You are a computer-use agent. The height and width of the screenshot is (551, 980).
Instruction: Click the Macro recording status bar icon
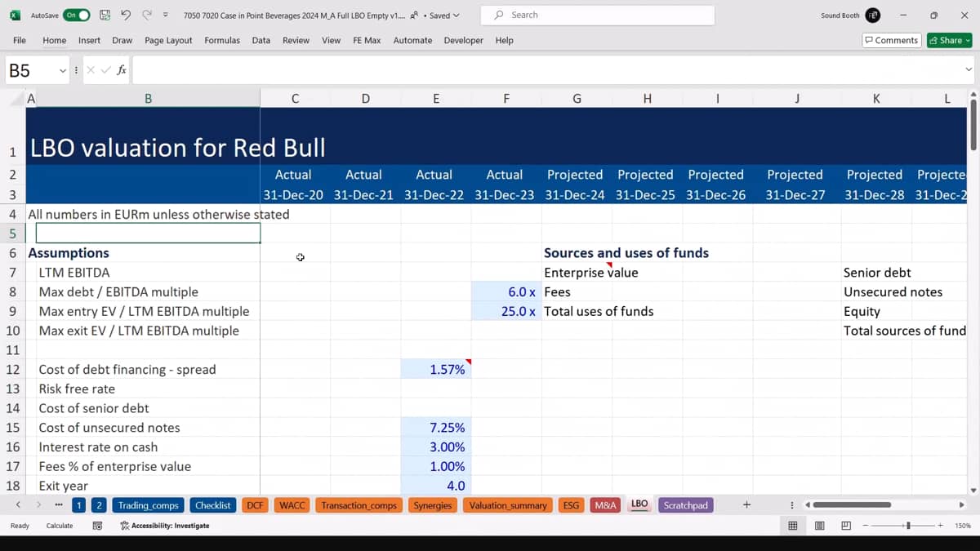pyautogui.click(x=97, y=526)
